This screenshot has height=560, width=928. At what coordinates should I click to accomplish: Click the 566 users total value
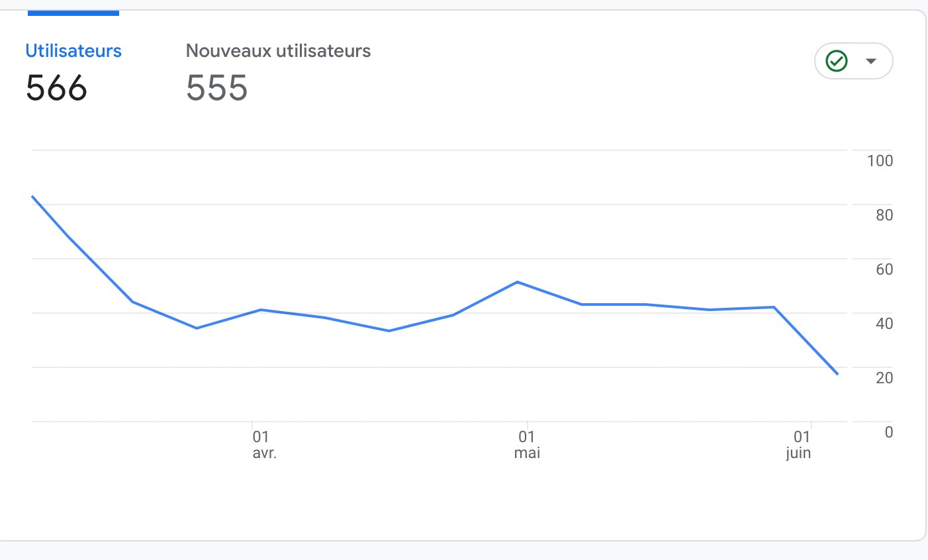click(56, 88)
